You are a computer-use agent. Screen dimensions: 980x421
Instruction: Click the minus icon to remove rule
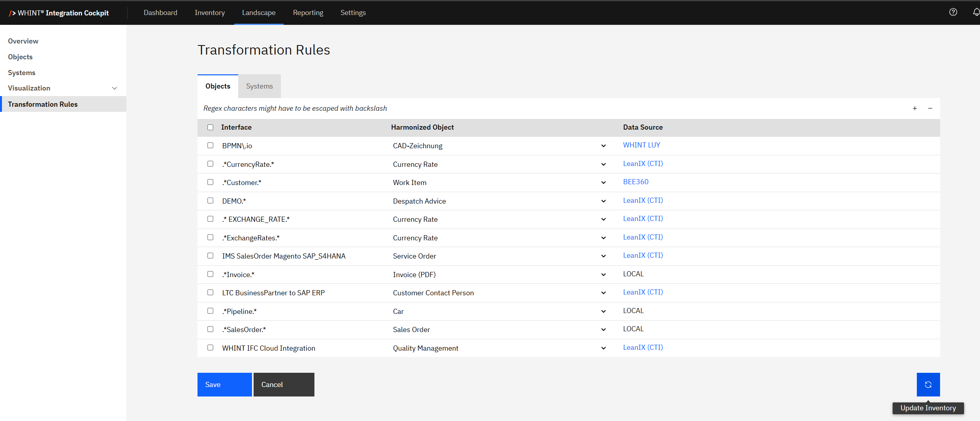[x=930, y=108]
